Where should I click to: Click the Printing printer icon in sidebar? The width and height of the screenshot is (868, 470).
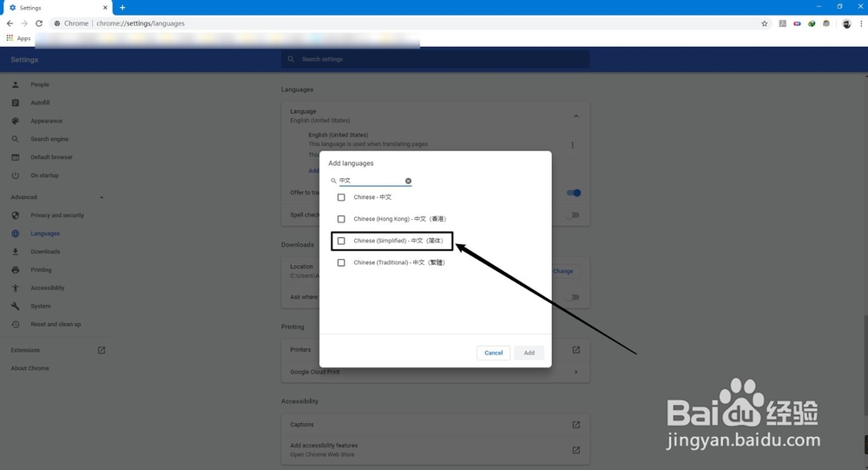16,270
